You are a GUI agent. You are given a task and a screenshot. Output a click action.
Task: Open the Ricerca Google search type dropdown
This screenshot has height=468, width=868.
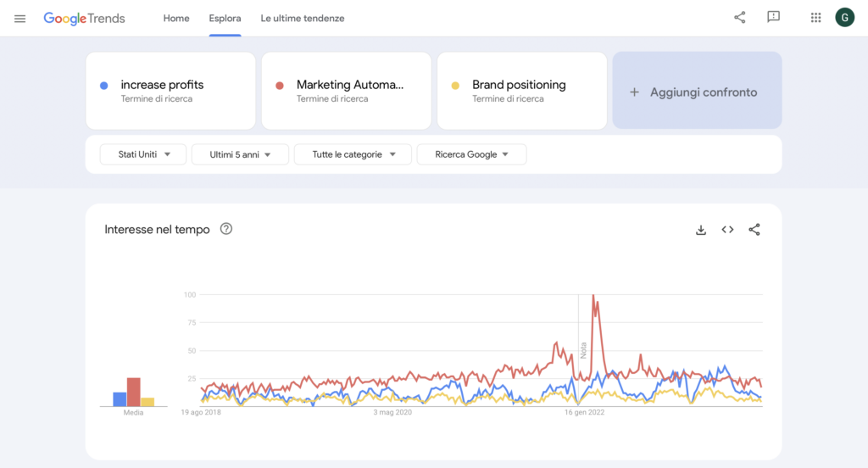click(x=471, y=154)
